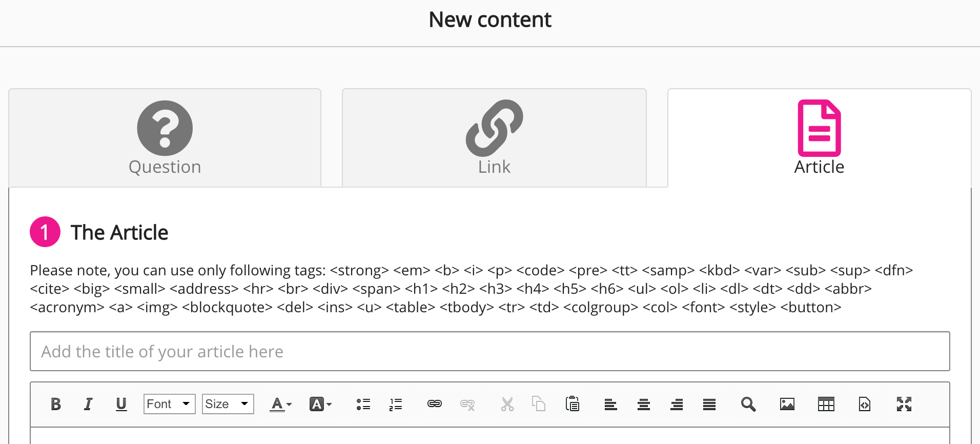Paste content from clipboard
Image resolution: width=980 pixels, height=444 pixels.
coord(573,404)
